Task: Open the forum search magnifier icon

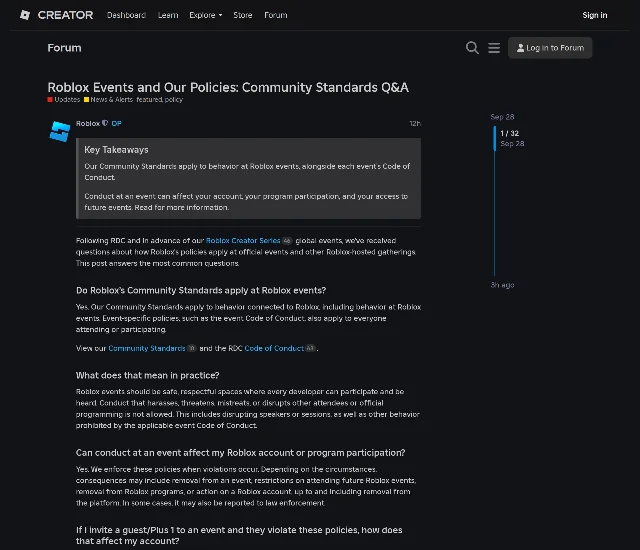Action: [472, 48]
